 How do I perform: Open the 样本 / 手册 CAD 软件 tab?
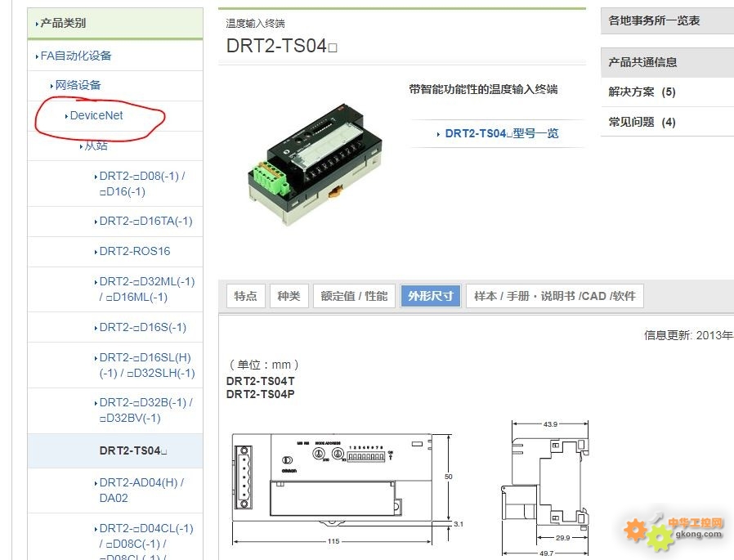(x=555, y=296)
